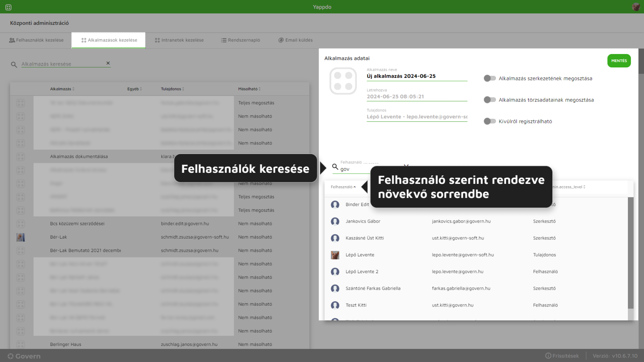Click the Bér-Lak application thumbnail
644x362 pixels.
click(x=20, y=237)
